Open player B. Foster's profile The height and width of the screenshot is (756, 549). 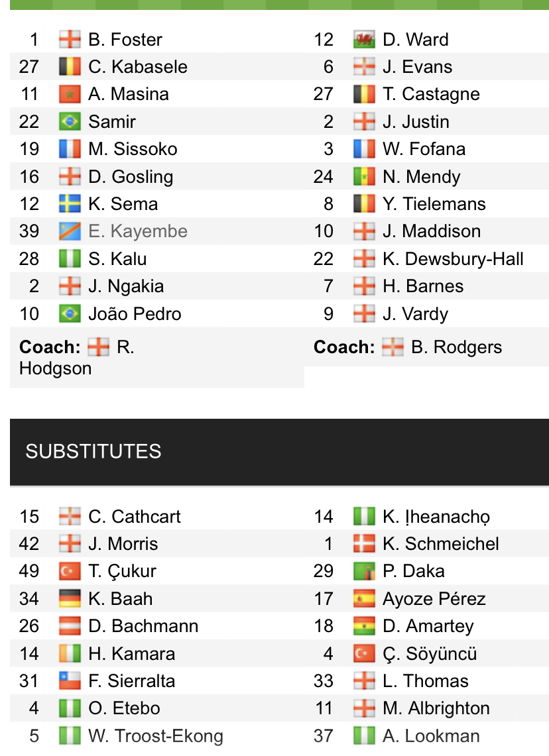(x=125, y=40)
